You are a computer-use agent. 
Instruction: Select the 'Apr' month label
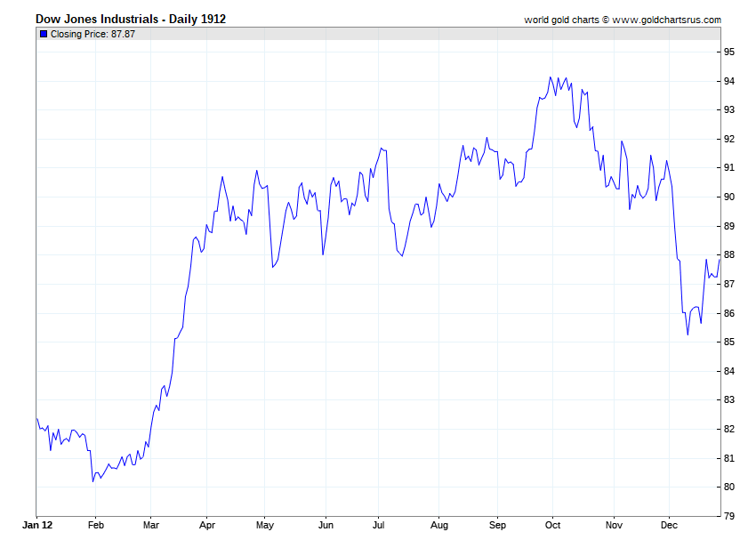tap(206, 527)
